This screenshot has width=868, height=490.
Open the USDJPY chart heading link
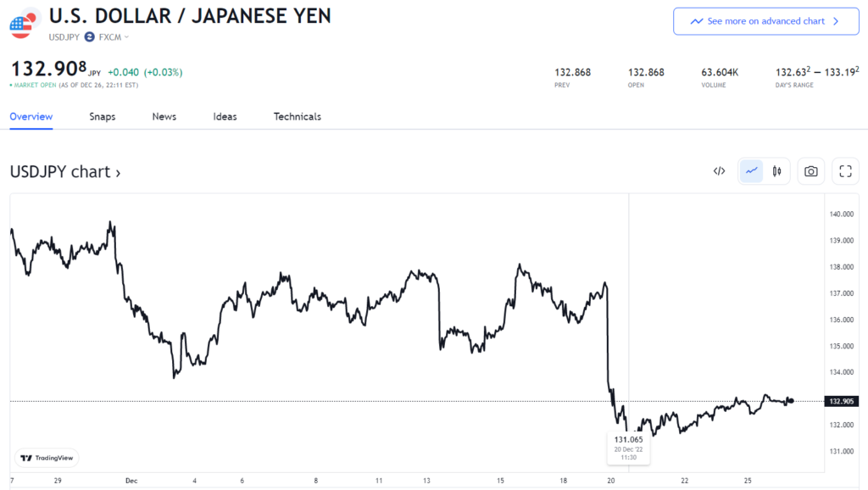pos(65,172)
